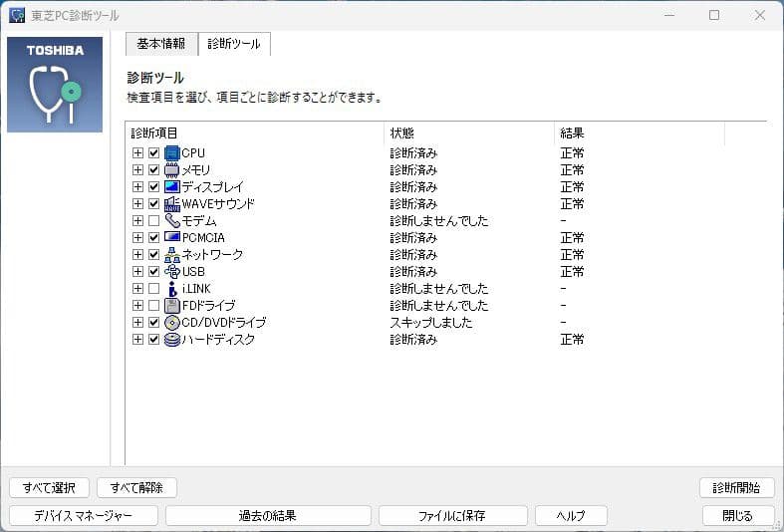
Task: Click the i.LINK icon
Action: coord(172,289)
